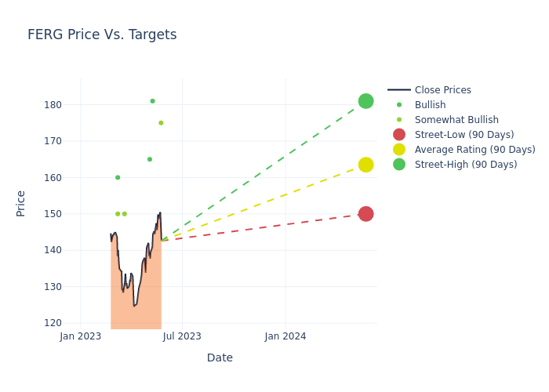This screenshot has height=392, width=549.
Task: Click the Price y-axis title
Action: tap(21, 204)
